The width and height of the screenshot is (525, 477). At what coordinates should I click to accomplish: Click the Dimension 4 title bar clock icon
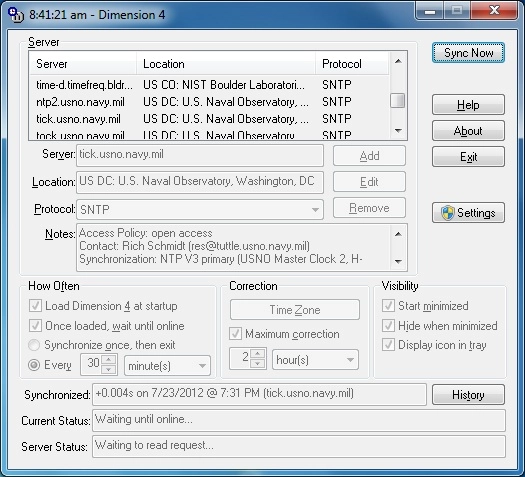click(15, 15)
